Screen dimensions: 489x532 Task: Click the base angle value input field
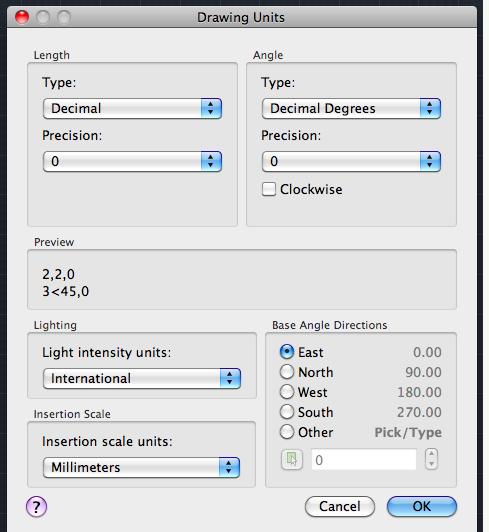click(364, 460)
